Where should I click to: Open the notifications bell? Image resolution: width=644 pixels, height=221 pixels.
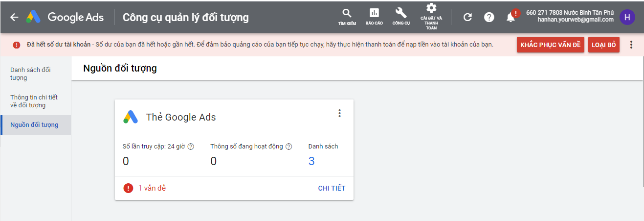coord(511,17)
